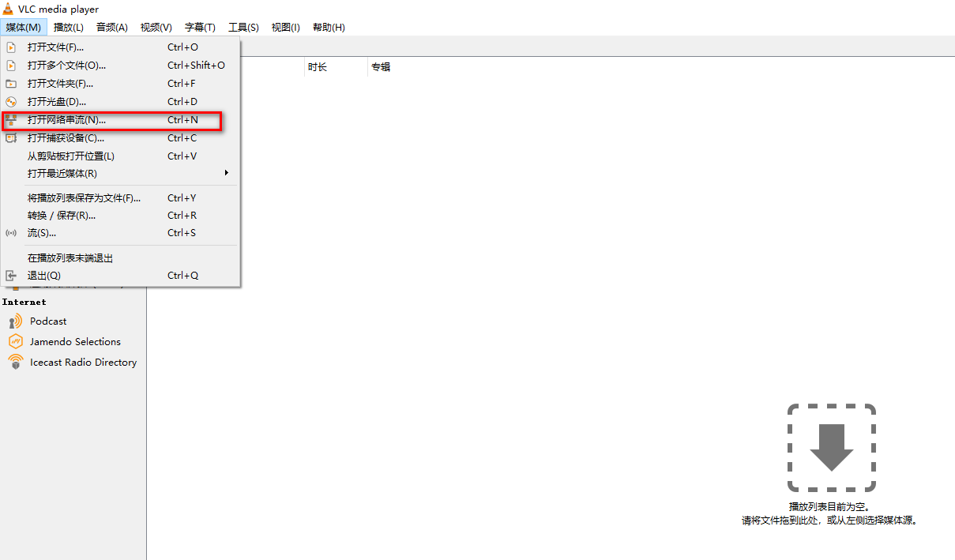Image resolution: width=955 pixels, height=560 pixels.
Task: Click the Ctrl+Shift+O shortcut label
Action: [x=196, y=66]
